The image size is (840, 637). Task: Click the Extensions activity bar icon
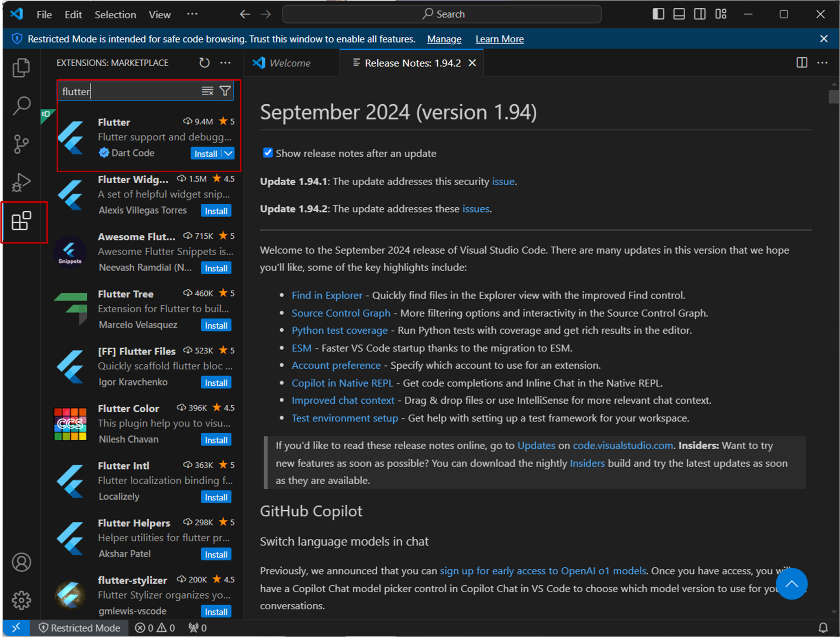(21, 221)
